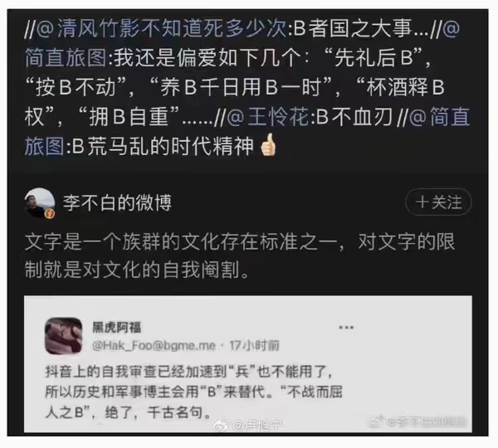Open the embedded screenshot of the 抖音 post
498x448 pixels.
point(248,364)
